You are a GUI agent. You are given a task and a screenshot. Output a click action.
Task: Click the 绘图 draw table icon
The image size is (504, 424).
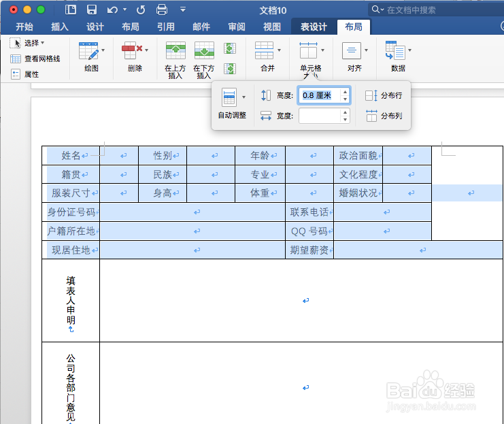point(88,51)
